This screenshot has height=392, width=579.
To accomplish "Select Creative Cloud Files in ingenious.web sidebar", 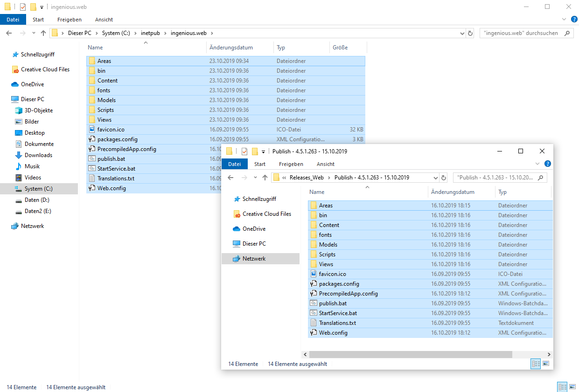I will (x=45, y=69).
